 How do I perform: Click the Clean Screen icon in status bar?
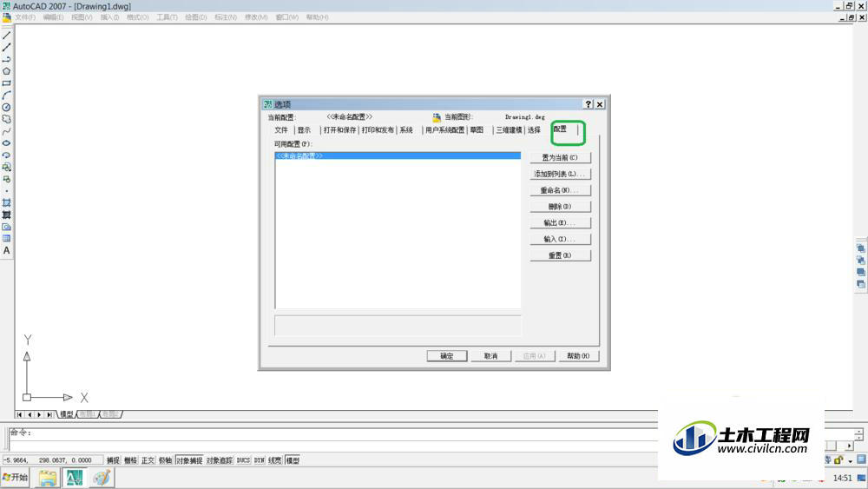pos(861,459)
